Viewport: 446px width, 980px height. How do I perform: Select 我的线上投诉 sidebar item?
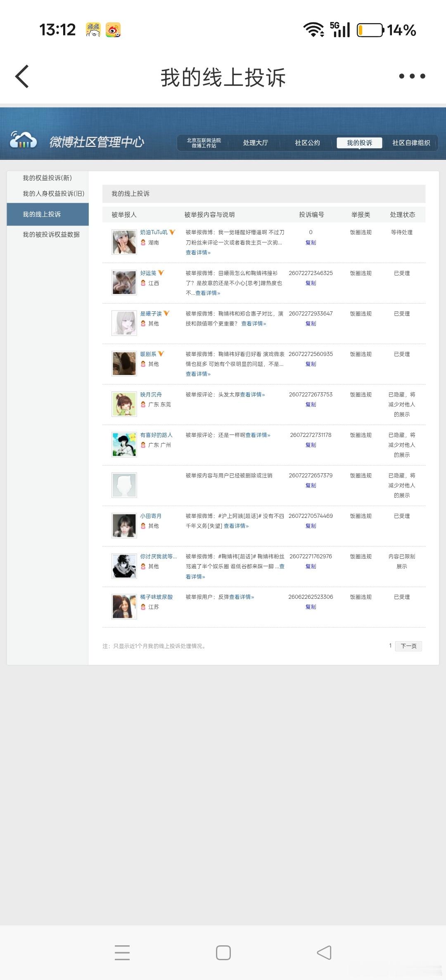tap(47, 214)
